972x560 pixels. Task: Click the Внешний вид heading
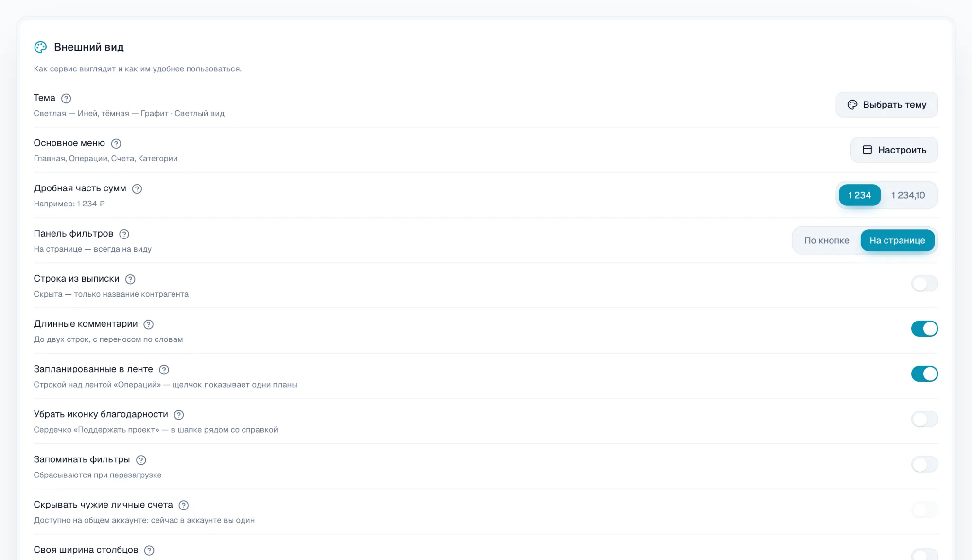tap(89, 47)
